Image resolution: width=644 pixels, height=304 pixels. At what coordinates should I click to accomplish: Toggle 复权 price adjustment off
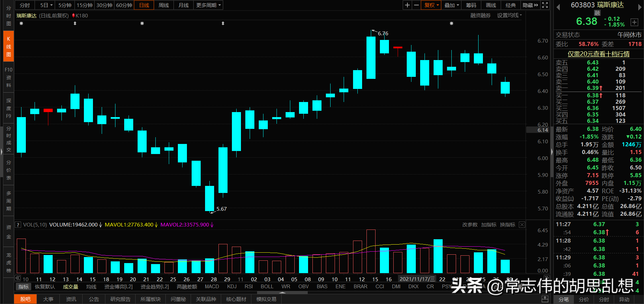pyautogui.click(x=431, y=5)
